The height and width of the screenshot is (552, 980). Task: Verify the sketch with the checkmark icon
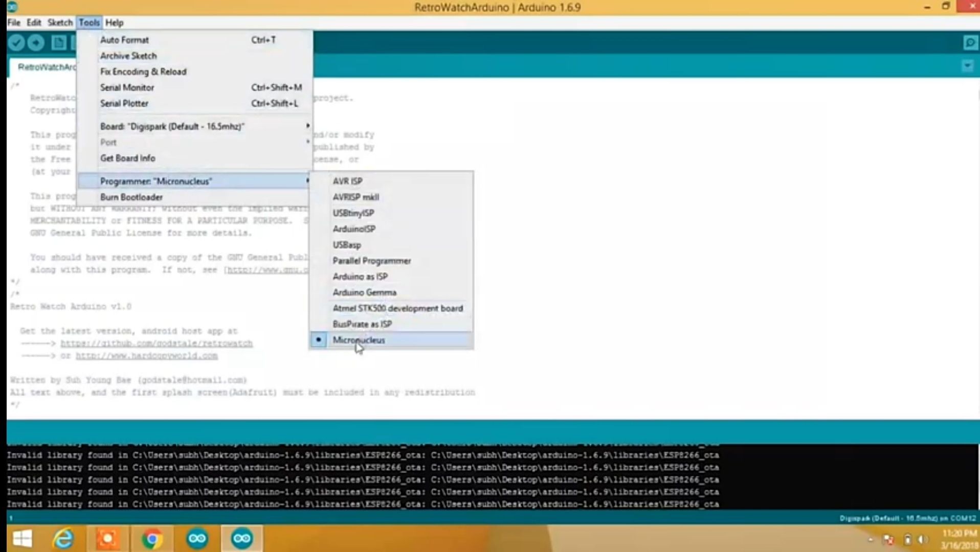pyautogui.click(x=16, y=43)
